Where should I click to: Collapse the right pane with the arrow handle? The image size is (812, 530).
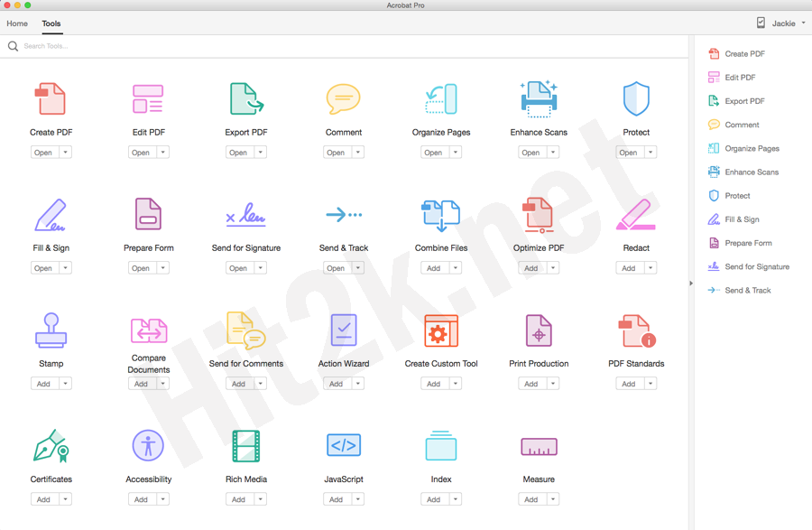pyautogui.click(x=691, y=284)
